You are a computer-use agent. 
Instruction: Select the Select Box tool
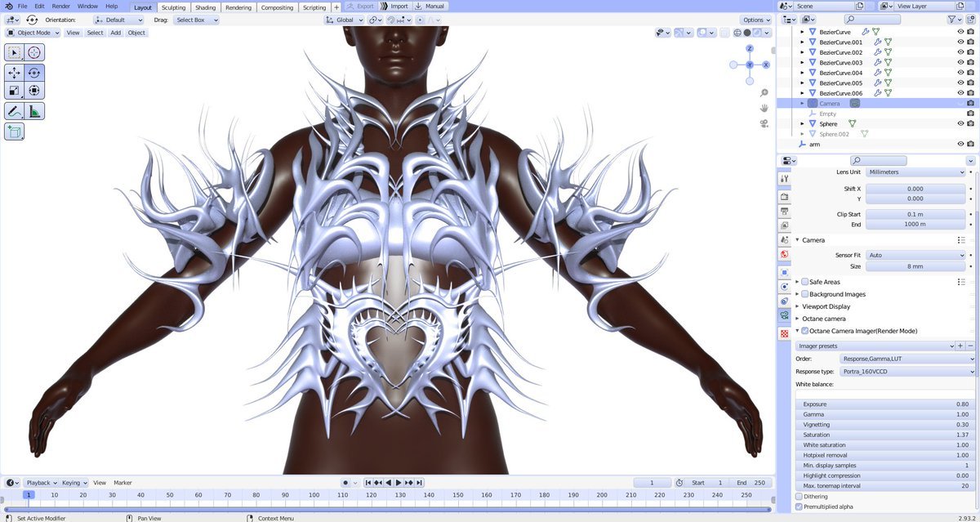click(15, 52)
